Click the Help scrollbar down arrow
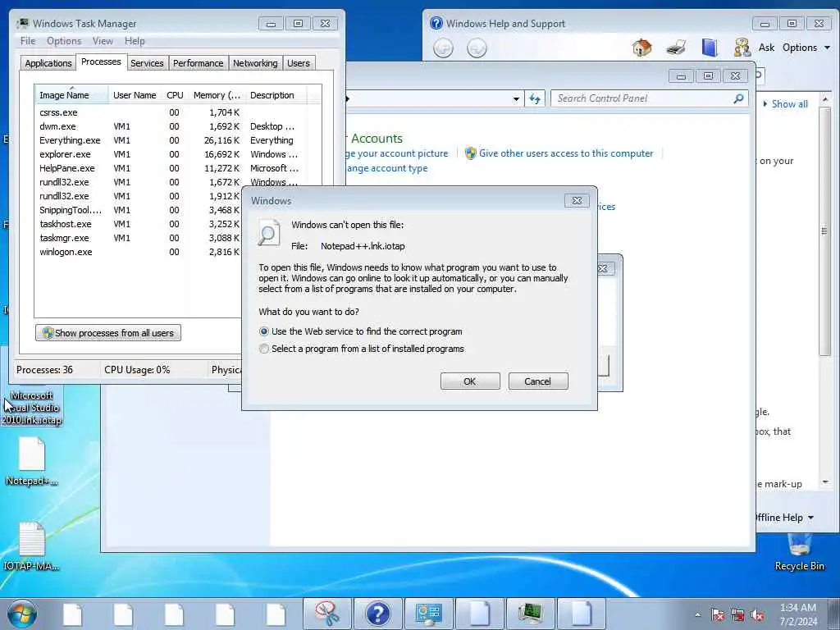 (x=825, y=482)
